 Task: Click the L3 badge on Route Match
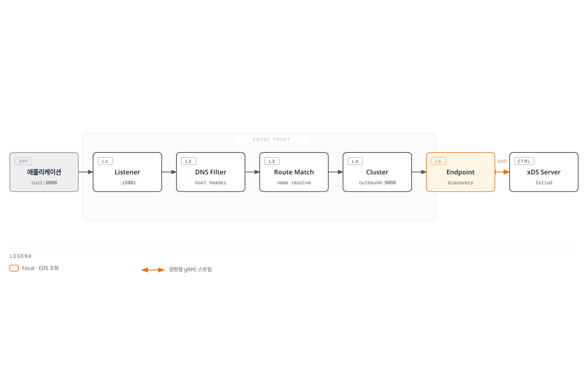pos(272,161)
